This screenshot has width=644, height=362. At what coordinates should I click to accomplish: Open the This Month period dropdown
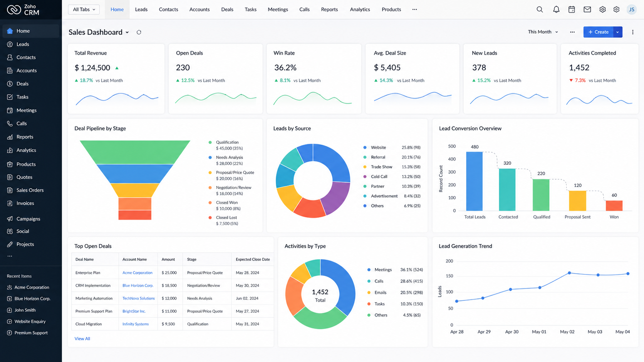543,32
